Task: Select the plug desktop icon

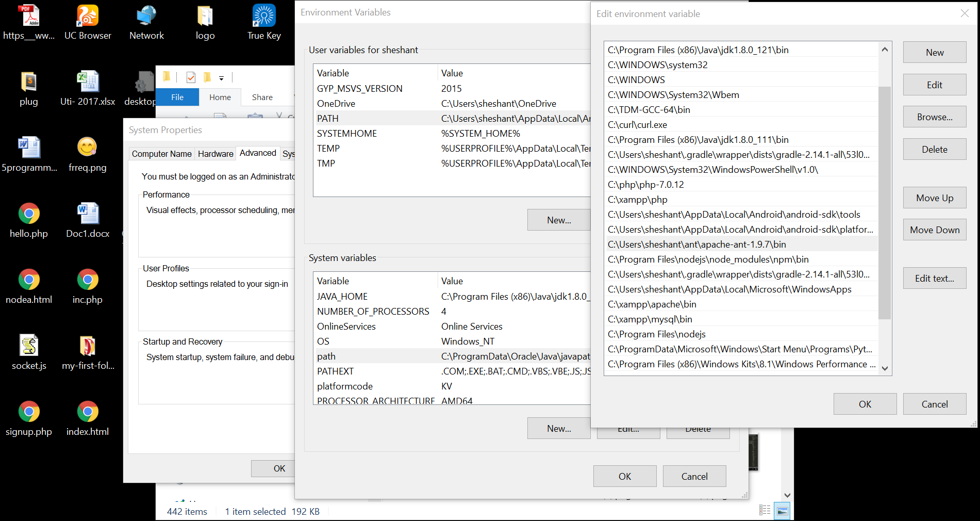Action: (29, 88)
